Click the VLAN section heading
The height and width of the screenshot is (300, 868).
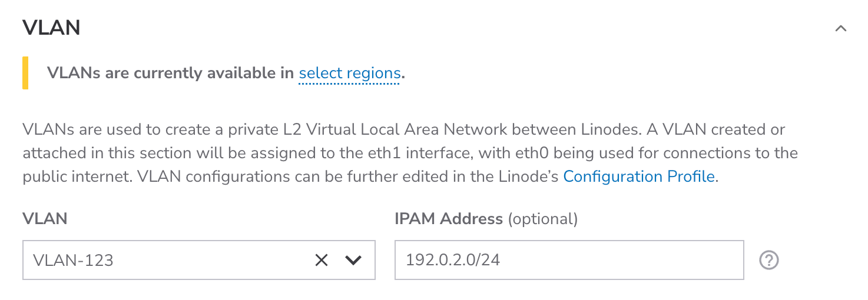51,28
